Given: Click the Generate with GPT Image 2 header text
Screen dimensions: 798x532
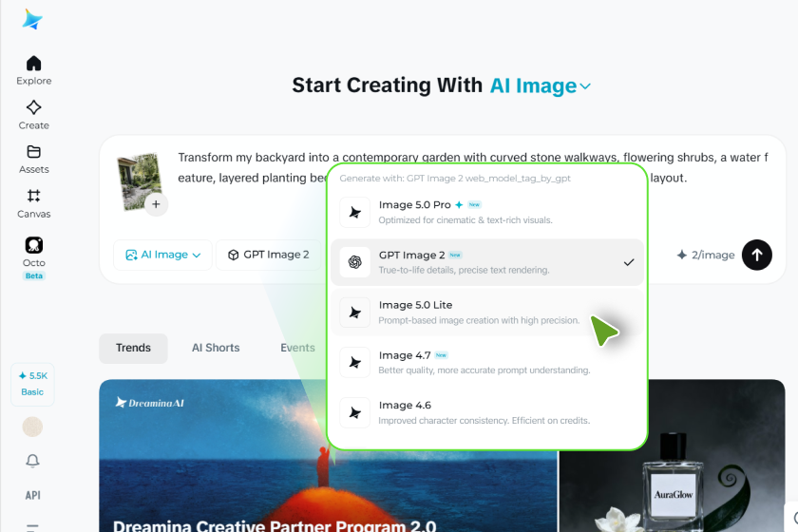Looking at the screenshot, I should pos(455,179).
